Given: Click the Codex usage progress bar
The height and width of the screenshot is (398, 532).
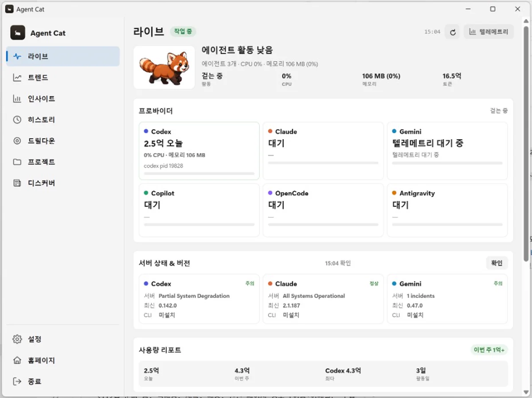Looking at the screenshot, I should coord(199,173).
